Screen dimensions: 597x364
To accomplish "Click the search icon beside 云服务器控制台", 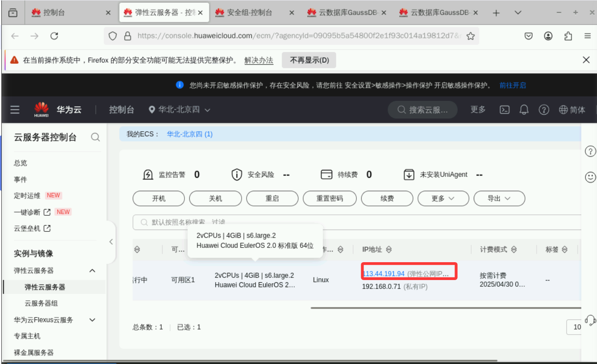I will point(96,137).
